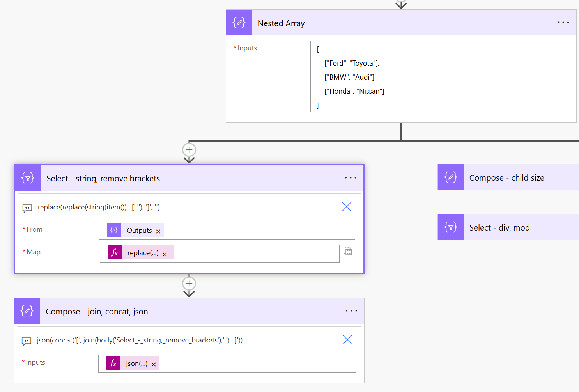Open the Select - string action ellipsis menu

(x=351, y=178)
